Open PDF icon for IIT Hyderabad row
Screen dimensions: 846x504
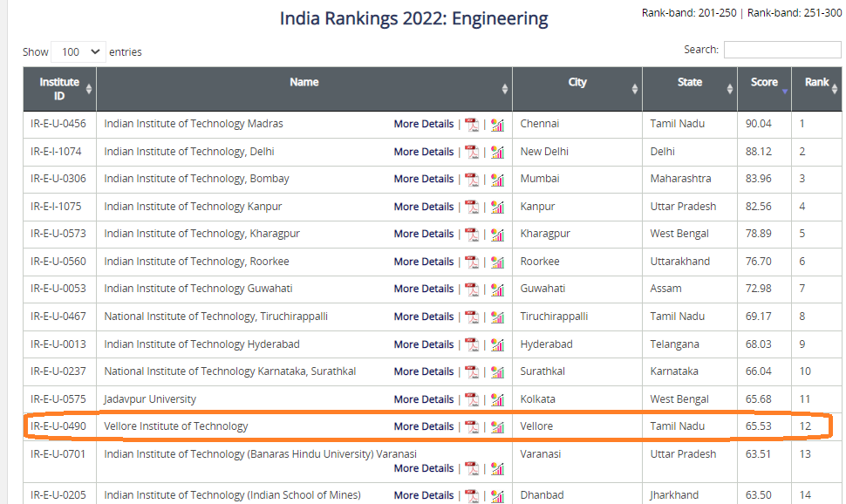click(472, 344)
